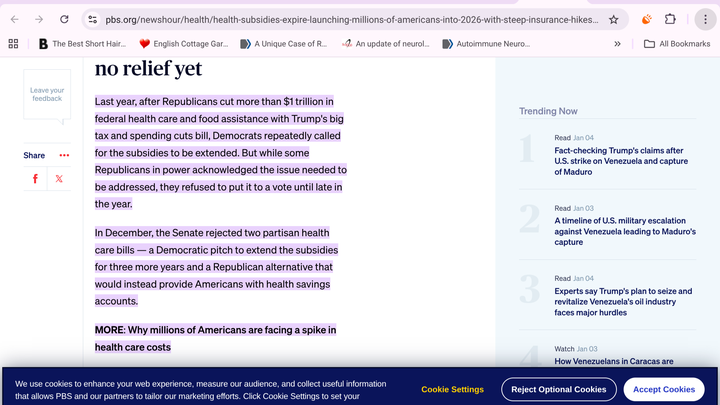The image size is (720, 405).
Task: Click Accept Cookies button
Action: tap(664, 389)
